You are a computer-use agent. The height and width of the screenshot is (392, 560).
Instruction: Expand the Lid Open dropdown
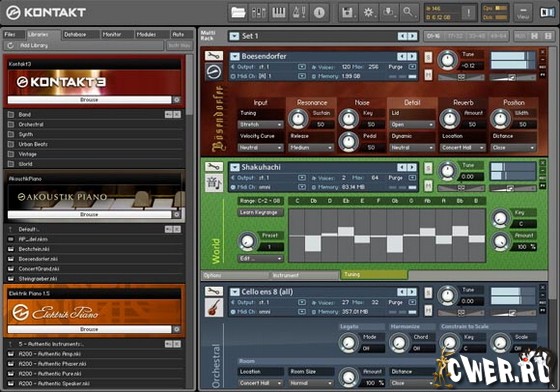[412, 124]
